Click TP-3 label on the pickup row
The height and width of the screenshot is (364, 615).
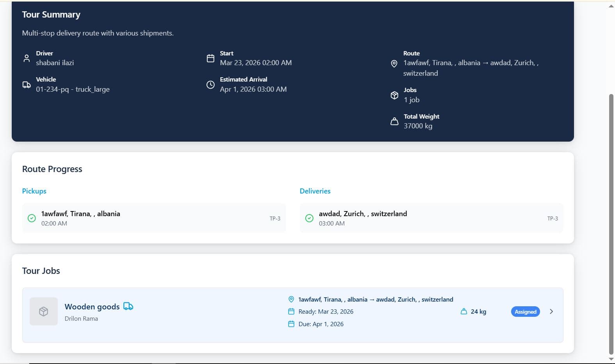pos(275,218)
